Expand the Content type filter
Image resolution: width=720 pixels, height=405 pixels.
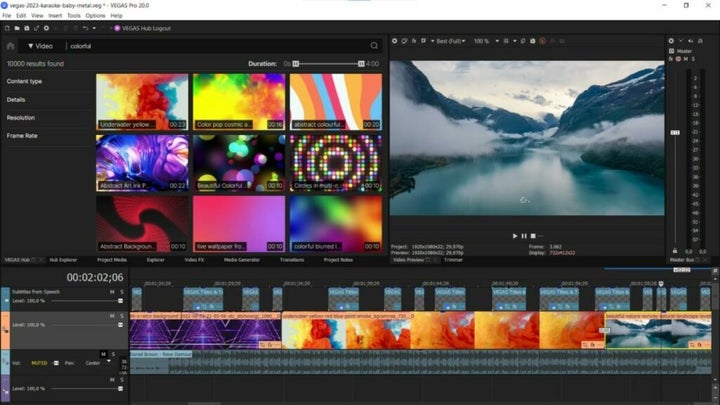point(25,81)
